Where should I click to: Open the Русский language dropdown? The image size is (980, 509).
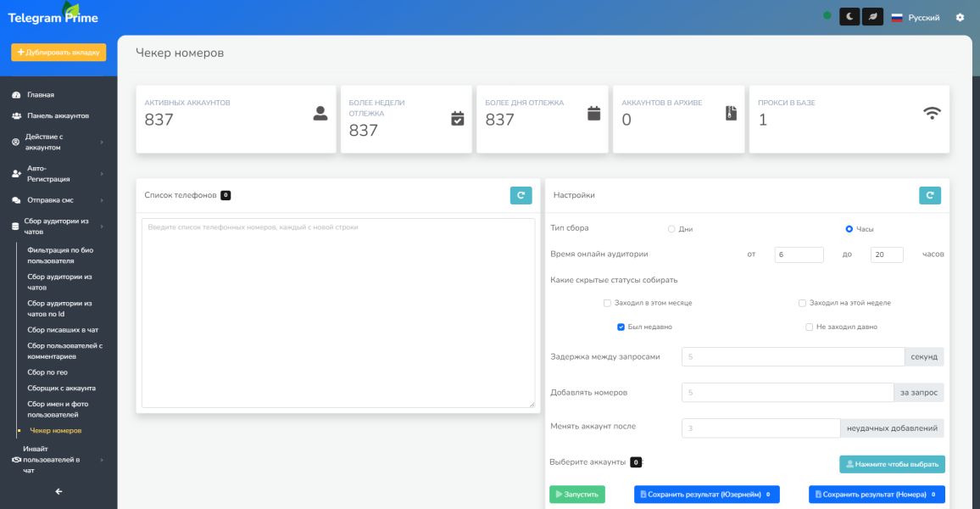coord(916,18)
